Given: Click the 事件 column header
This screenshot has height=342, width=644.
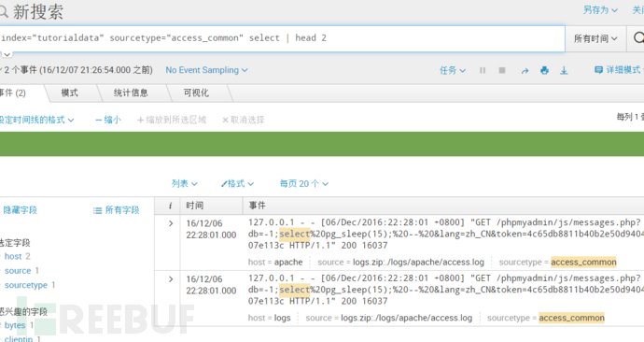Looking at the screenshot, I should 257,206.
